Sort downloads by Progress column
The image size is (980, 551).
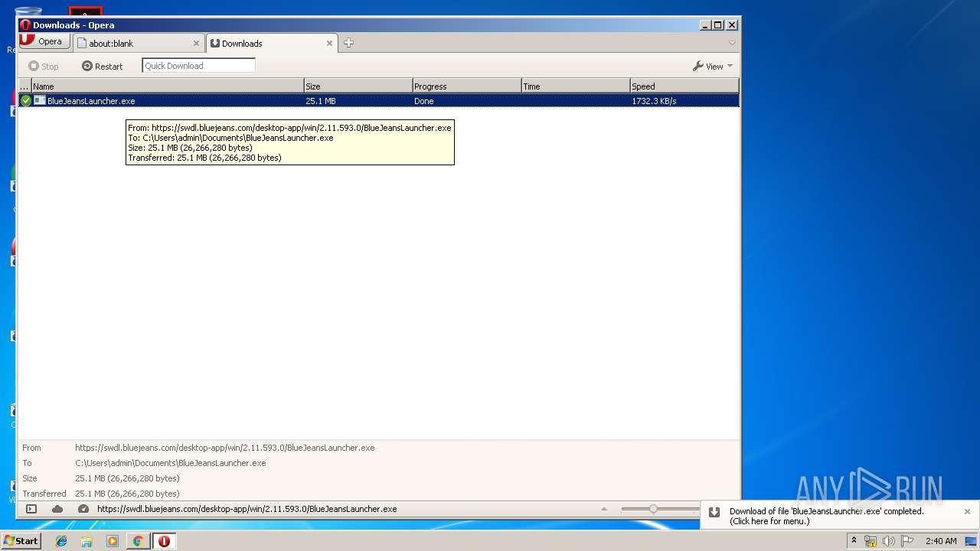[467, 86]
